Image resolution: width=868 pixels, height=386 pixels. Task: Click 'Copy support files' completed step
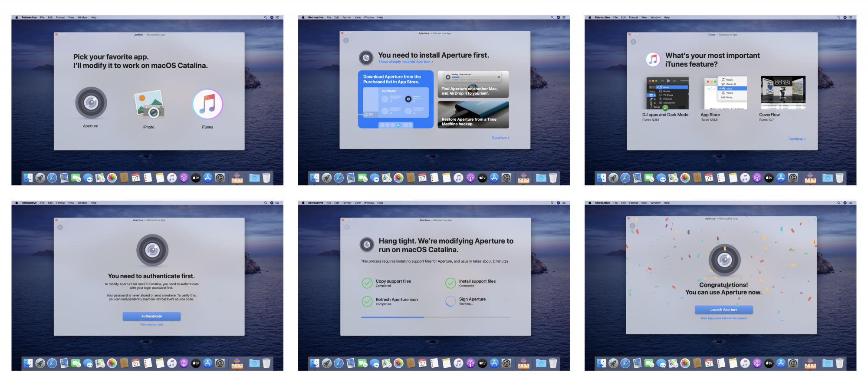(387, 283)
